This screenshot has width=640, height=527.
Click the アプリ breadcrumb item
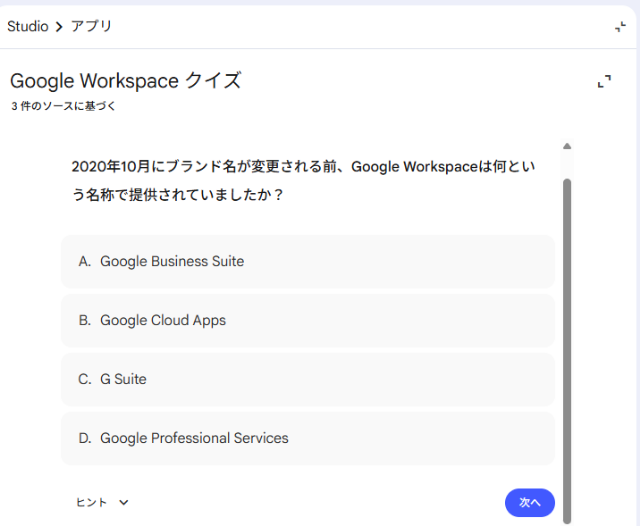(x=91, y=27)
